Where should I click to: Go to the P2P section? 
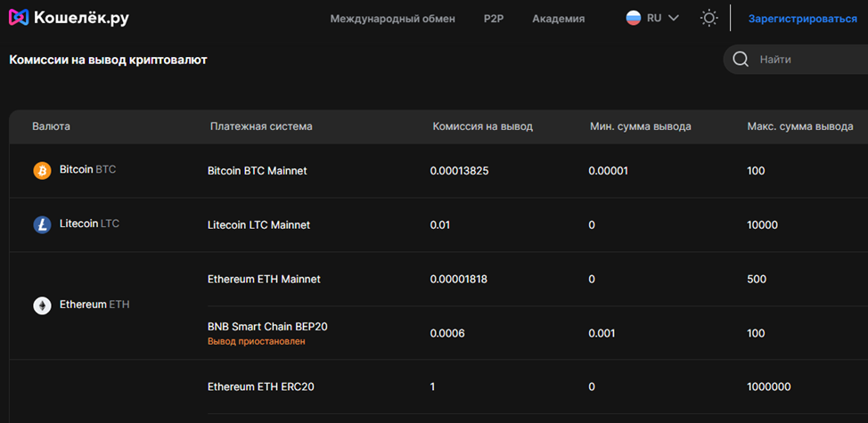494,19
